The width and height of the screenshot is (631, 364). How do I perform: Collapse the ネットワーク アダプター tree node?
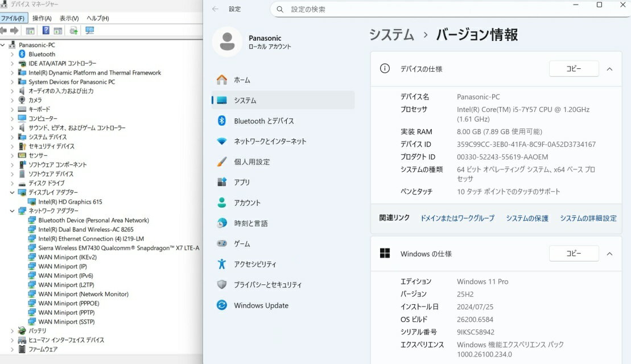coord(12,211)
